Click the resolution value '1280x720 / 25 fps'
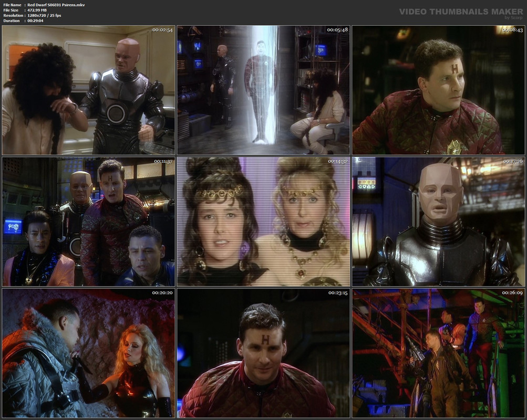 pyautogui.click(x=44, y=15)
